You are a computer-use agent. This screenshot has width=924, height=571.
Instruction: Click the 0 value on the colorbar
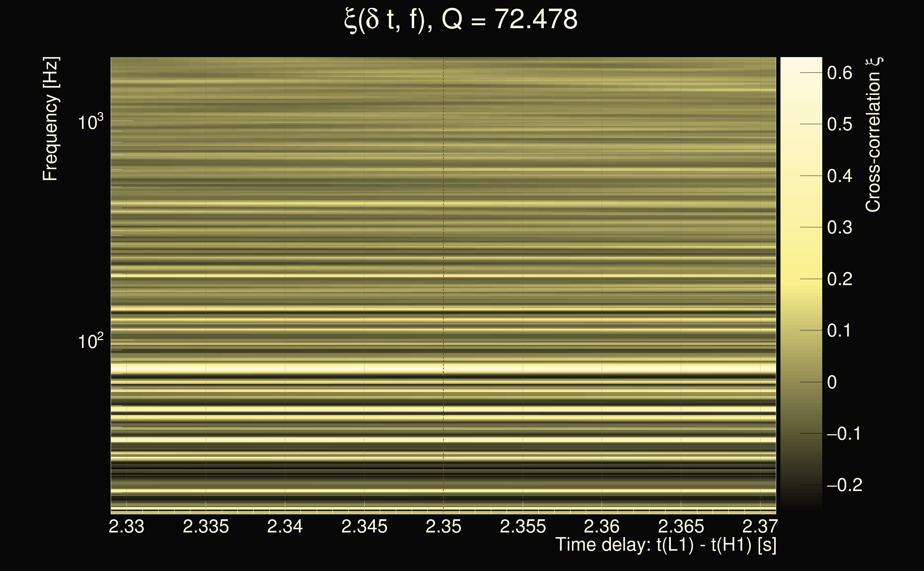832,382
